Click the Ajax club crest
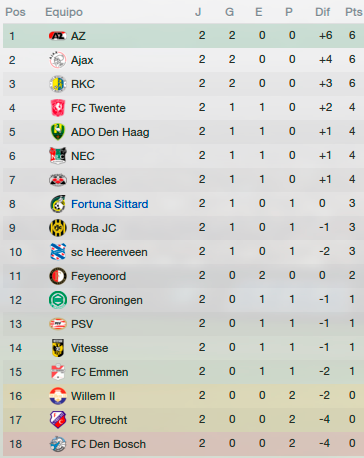 58,60
